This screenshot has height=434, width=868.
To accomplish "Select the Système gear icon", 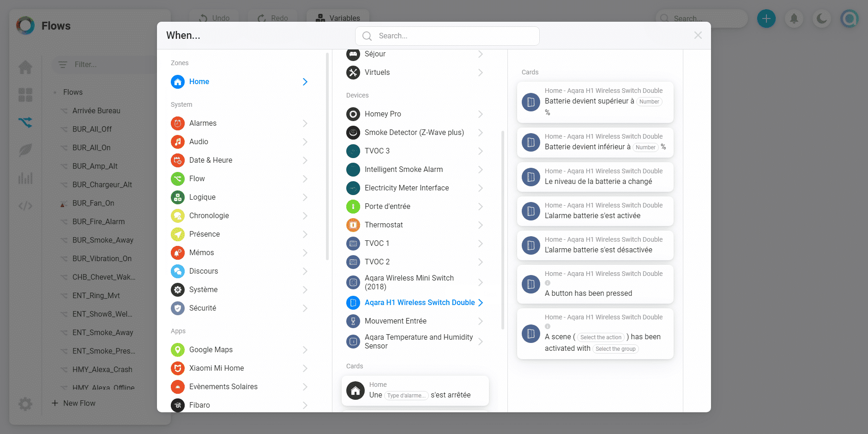I will click(178, 289).
